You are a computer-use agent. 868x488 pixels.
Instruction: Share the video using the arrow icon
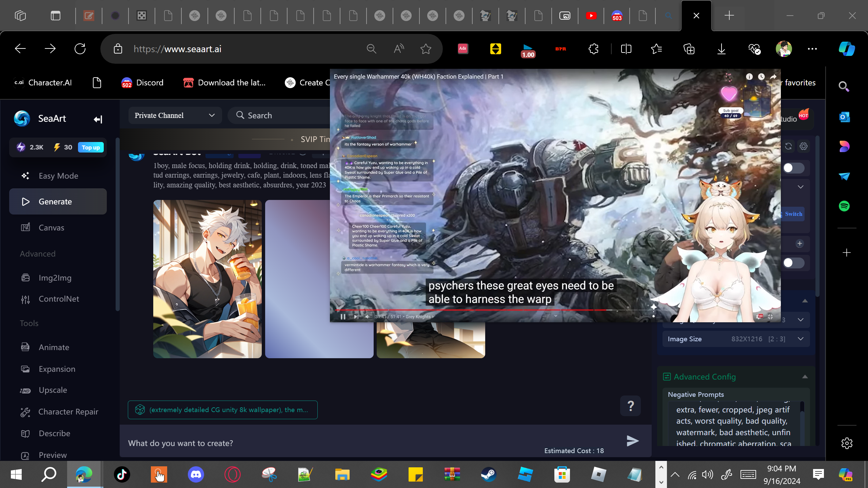tap(773, 77)
